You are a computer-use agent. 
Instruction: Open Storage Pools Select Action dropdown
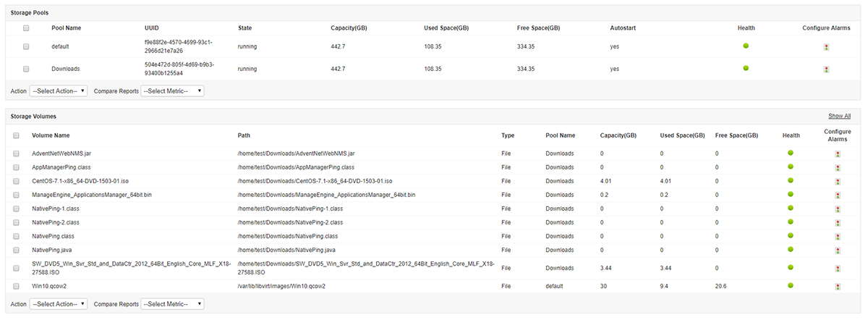click(x=59, y=91)
